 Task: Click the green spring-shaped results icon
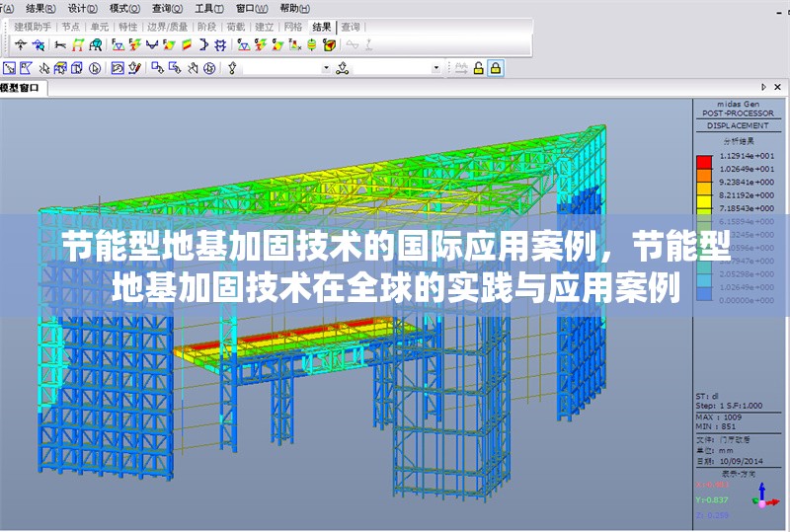[x=311, y=44]
